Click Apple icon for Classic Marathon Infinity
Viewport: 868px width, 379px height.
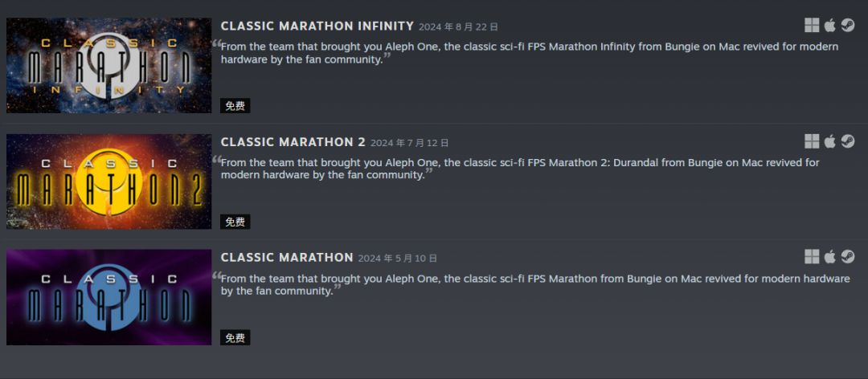(x=829, y=26)
